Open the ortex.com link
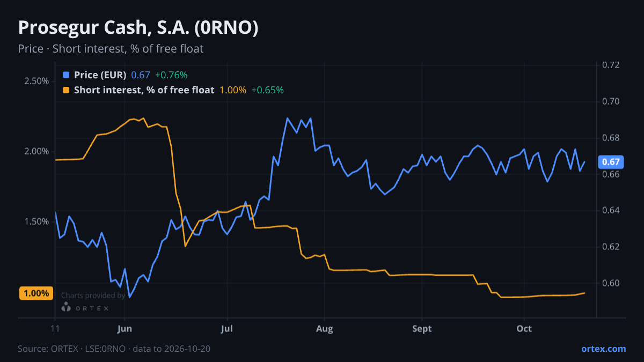Viewport: 644px width, 362px height. click(x=603, y=349)
